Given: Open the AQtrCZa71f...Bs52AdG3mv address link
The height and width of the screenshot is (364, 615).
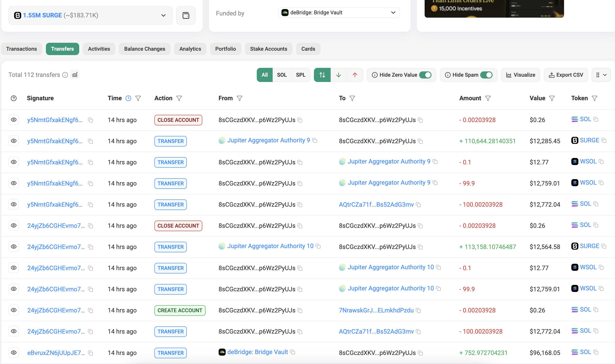Looking at the screenshot, I should click(x=376, y=204).
